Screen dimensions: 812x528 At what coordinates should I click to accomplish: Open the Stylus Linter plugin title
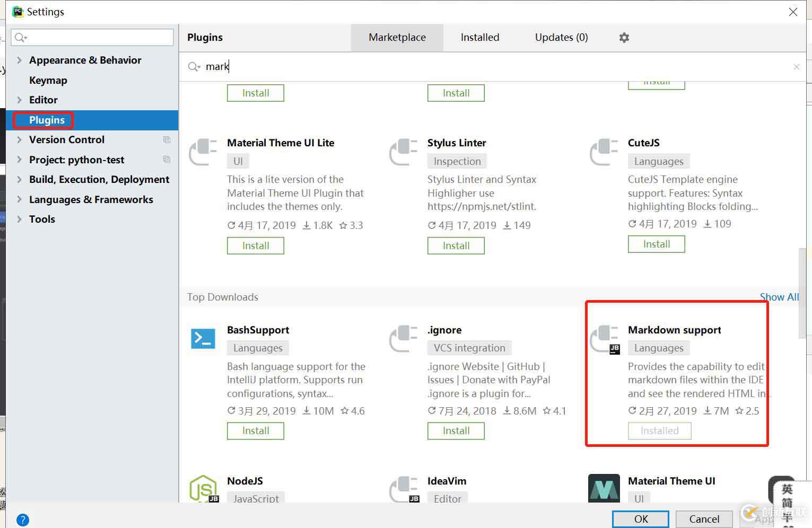457,143
